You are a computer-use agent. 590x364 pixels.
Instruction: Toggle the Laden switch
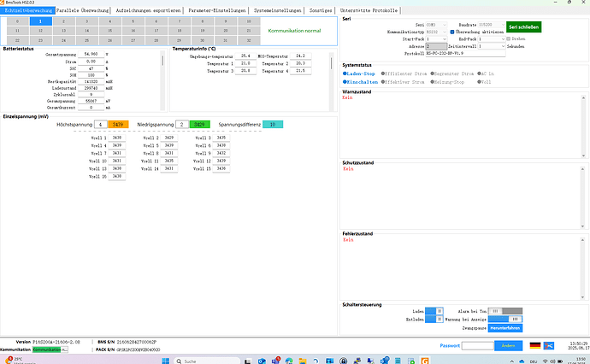434,311
